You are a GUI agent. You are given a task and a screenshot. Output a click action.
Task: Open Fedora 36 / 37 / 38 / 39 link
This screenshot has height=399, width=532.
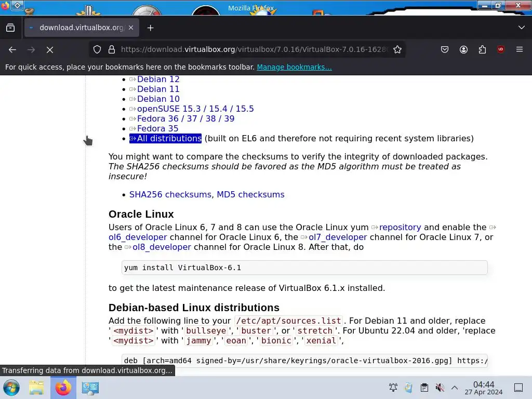pyautogui.click(x=185, y=118)
